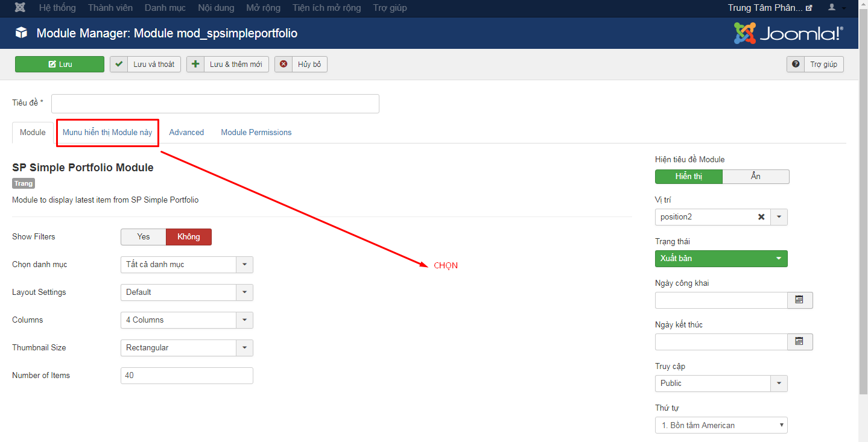
Task: Open the Columns dropdown
Action: pyautogui.click(x=187, y=320)
